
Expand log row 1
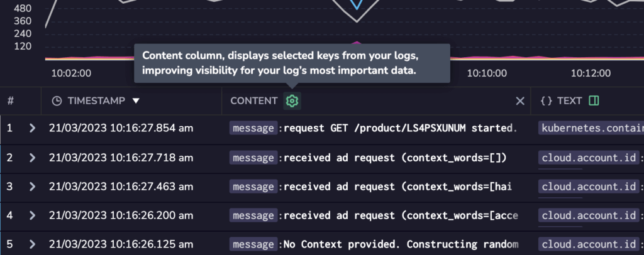tap(33, 128)
